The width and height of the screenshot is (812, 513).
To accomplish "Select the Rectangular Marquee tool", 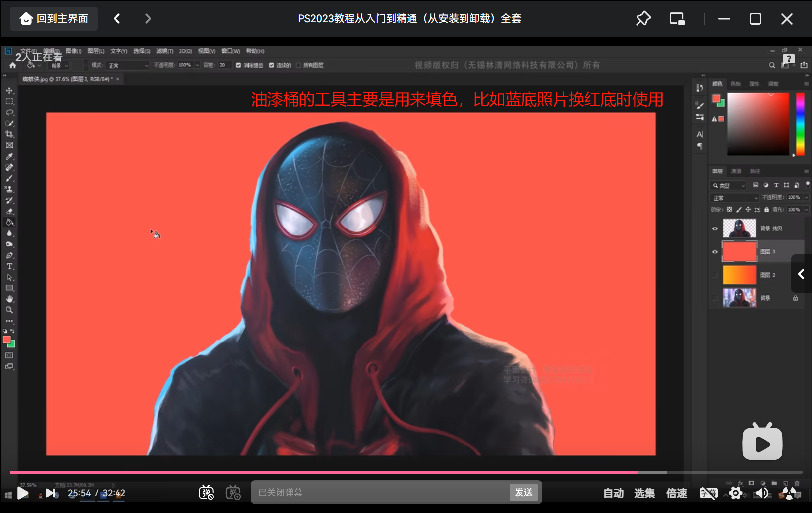I will (9, 101).
